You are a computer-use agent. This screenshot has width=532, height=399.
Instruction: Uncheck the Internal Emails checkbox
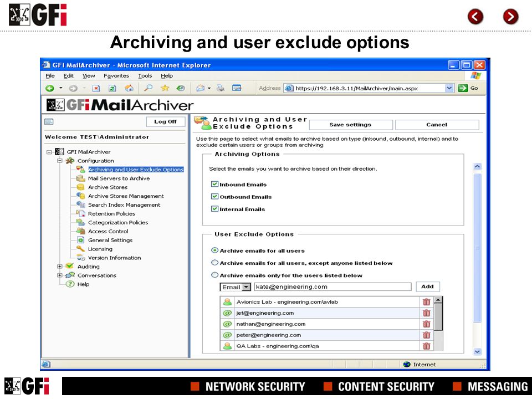(x=214, y=209)
